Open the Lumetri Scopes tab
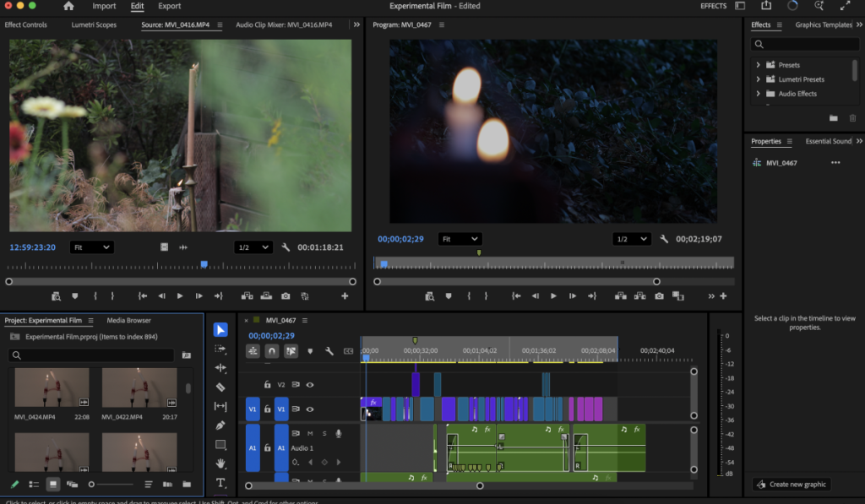Screen dimensions: 865x504 pos(94,24)
